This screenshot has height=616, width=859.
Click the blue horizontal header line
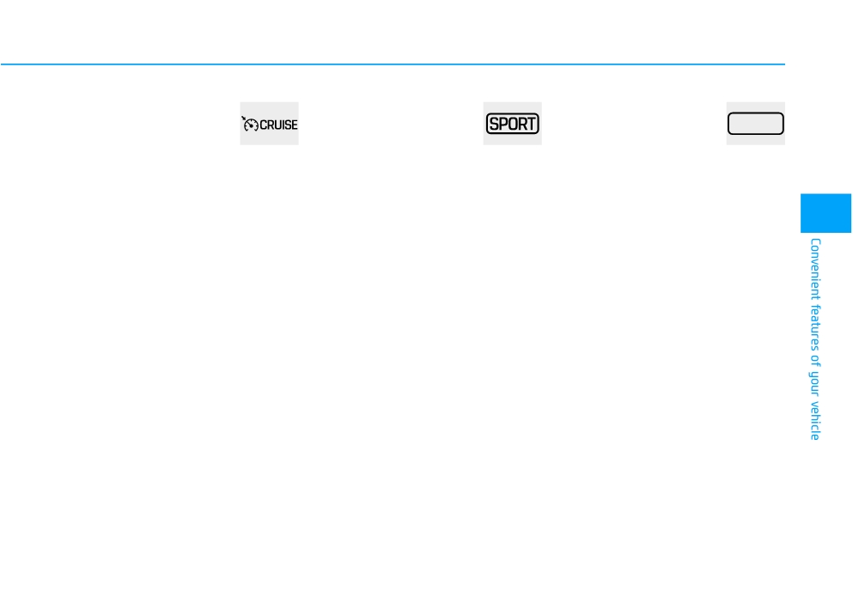(393, 64)
